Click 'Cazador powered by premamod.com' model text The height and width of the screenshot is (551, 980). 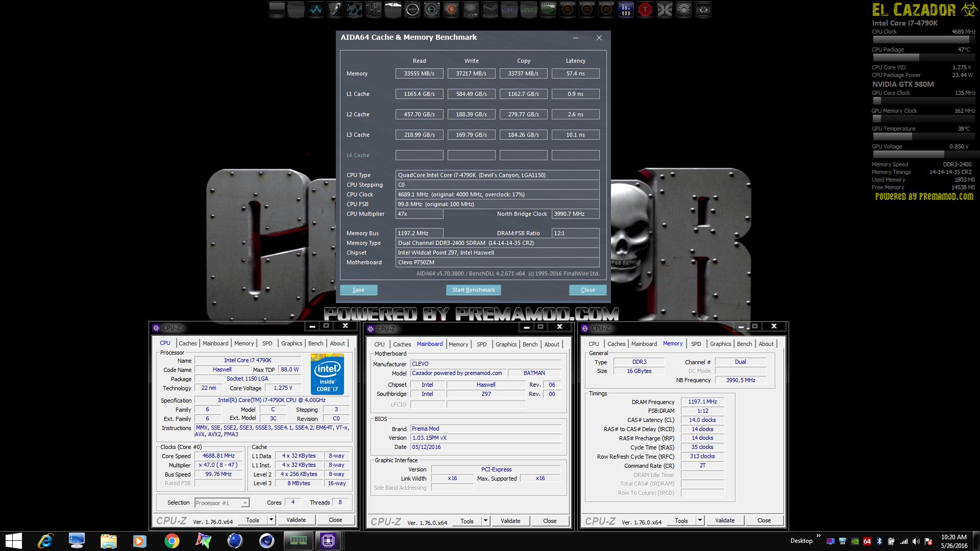pos(457,373)
